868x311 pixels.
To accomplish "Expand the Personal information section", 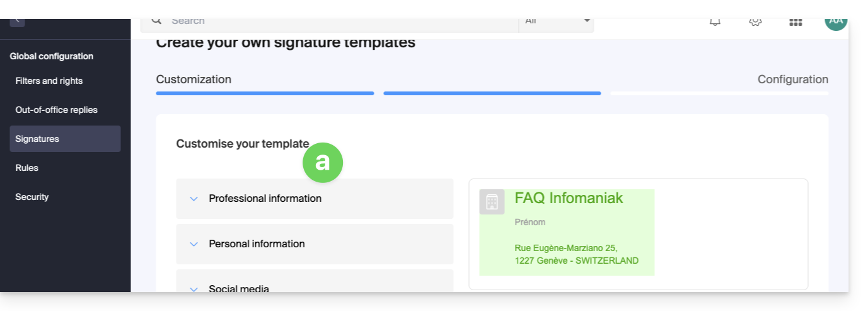I will [257, 244].
